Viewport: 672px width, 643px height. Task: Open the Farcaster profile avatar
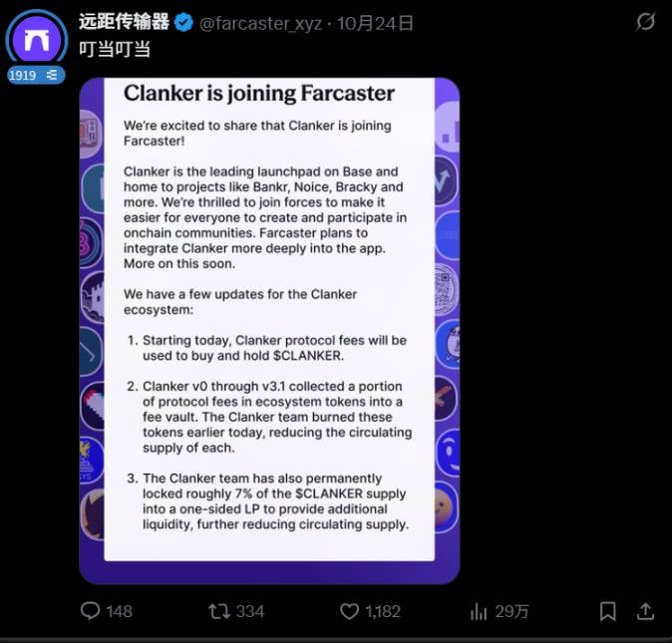pyautogui.click(x=36, y=40)
